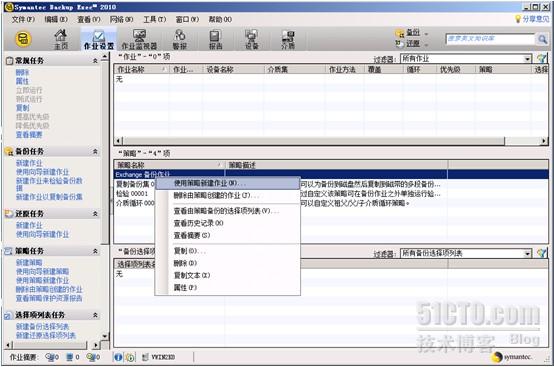Click 新建策略 link in sidebar
The height and width of the screenshot is (367, 554).
point(29,262)
